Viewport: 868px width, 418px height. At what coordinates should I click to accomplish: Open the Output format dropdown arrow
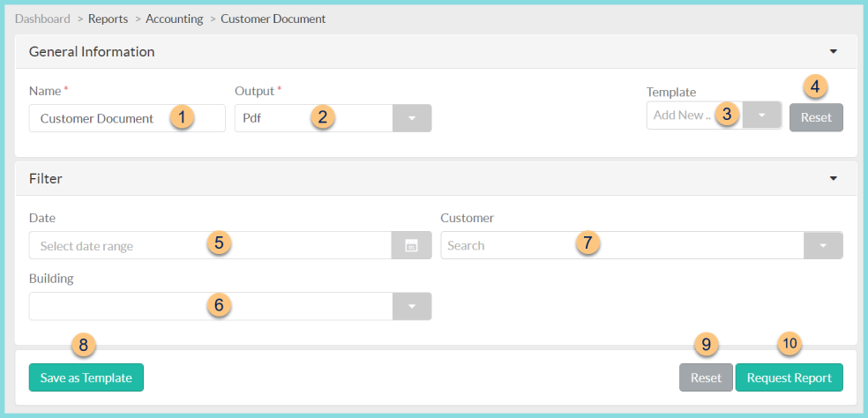click(412, 118)
